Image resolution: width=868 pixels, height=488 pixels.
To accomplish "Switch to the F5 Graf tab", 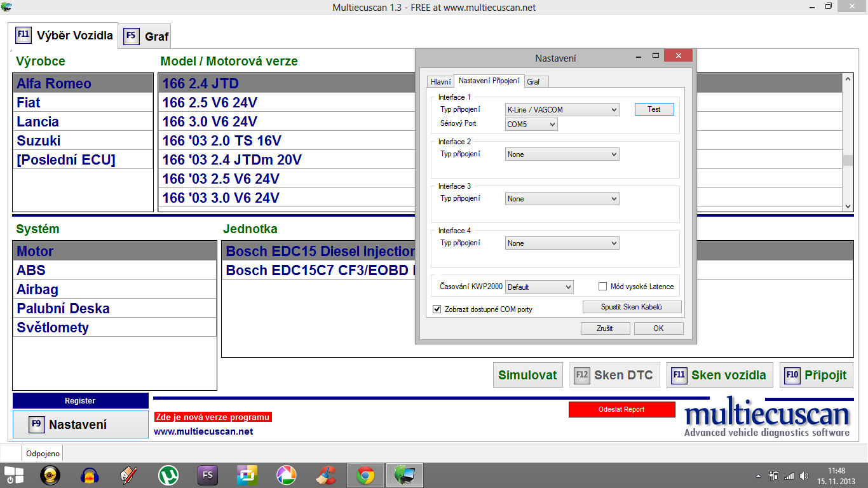I will [x=146, y=36].
